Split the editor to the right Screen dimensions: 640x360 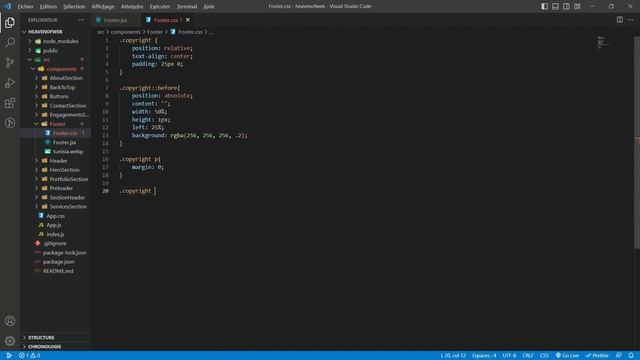(620, 20)
